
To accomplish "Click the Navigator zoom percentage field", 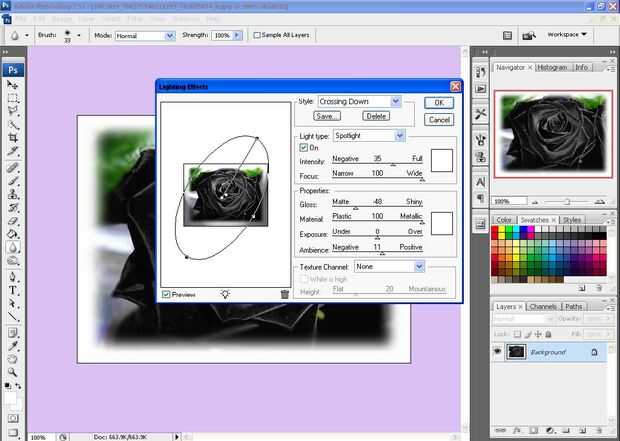I will (x=509, y=201).
